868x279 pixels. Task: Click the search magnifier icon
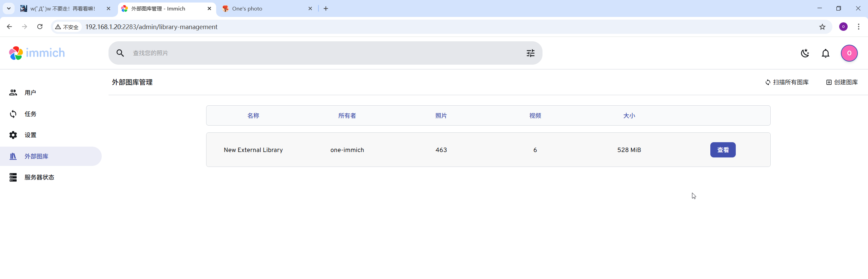120,53
